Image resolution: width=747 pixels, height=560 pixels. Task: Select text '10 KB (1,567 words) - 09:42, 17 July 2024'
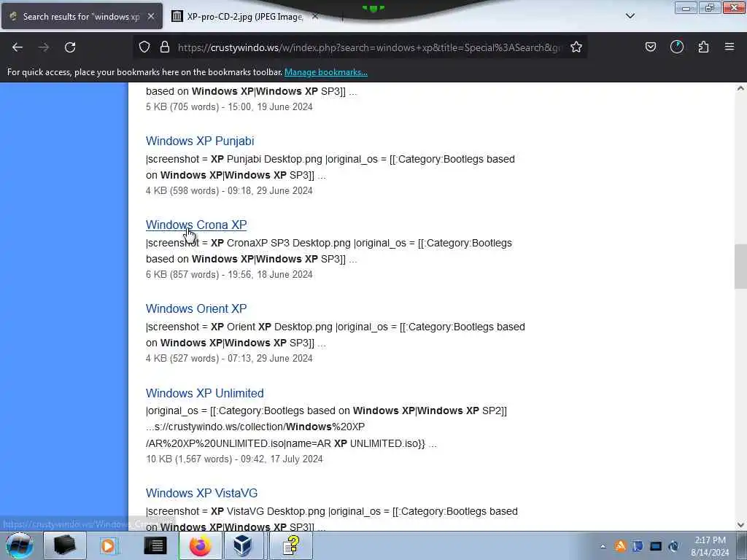(x=234, y=459)
